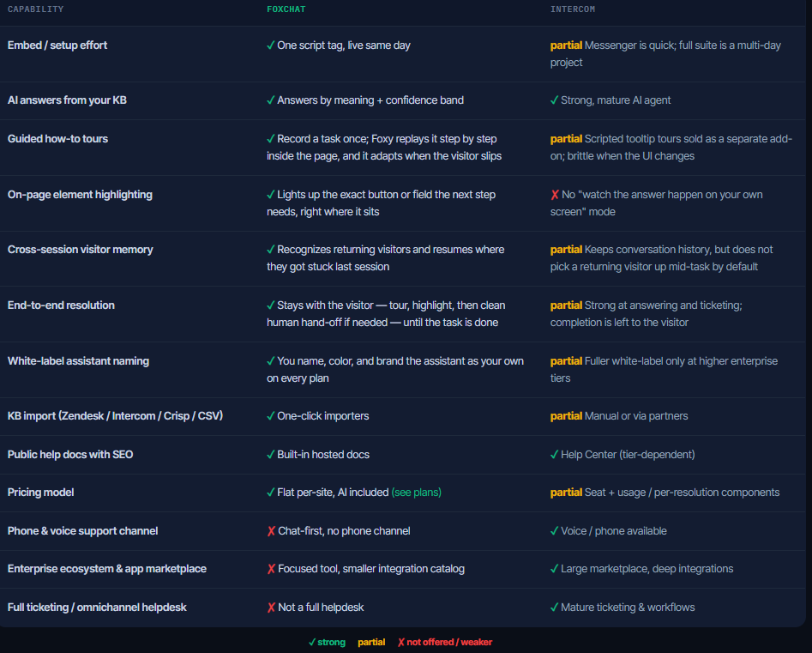Select "End-to-end resolution" row label

pyautogui.click(x=61, y=305)
